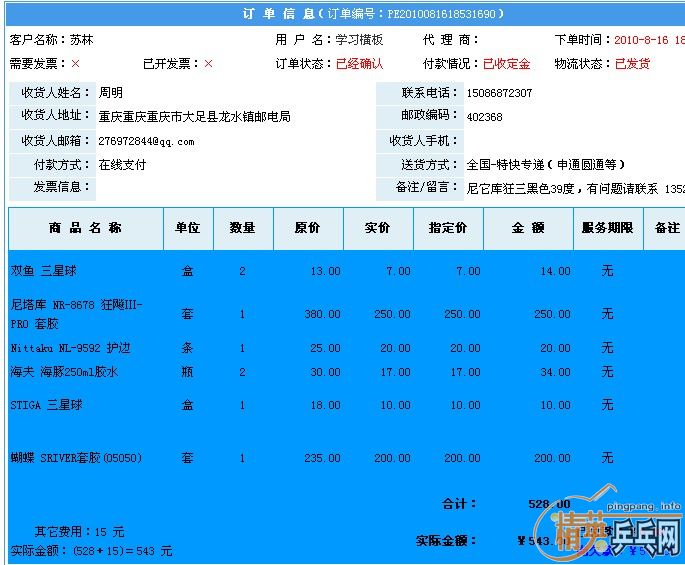Select the 双鱼 三星球 product row
This screenshot has height=565, width=685.
44,271
